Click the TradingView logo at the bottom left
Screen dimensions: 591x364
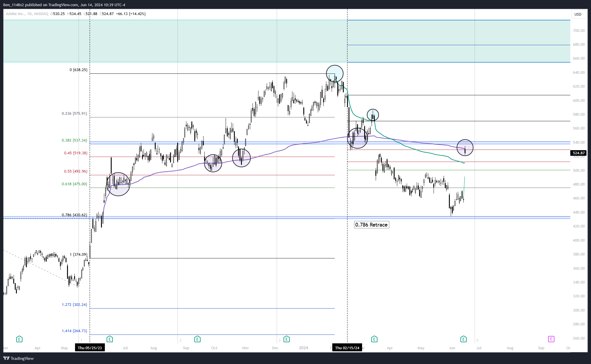point(18,358)
